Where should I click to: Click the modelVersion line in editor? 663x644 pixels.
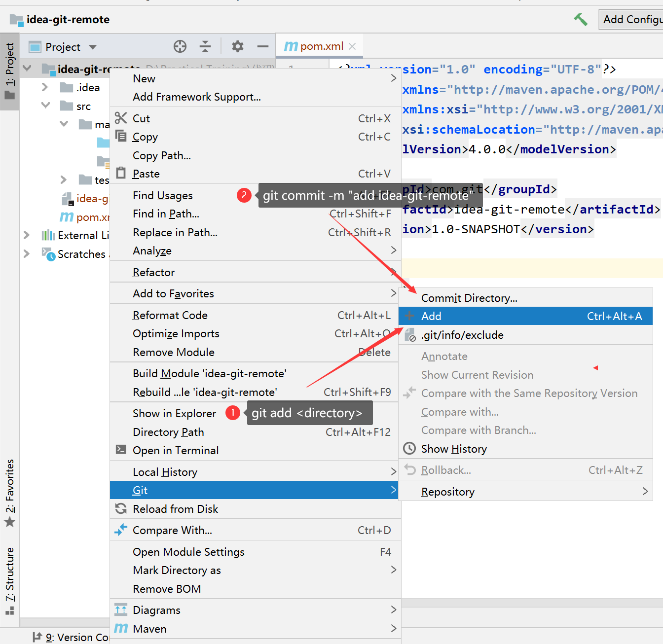(x=509, y=149)
